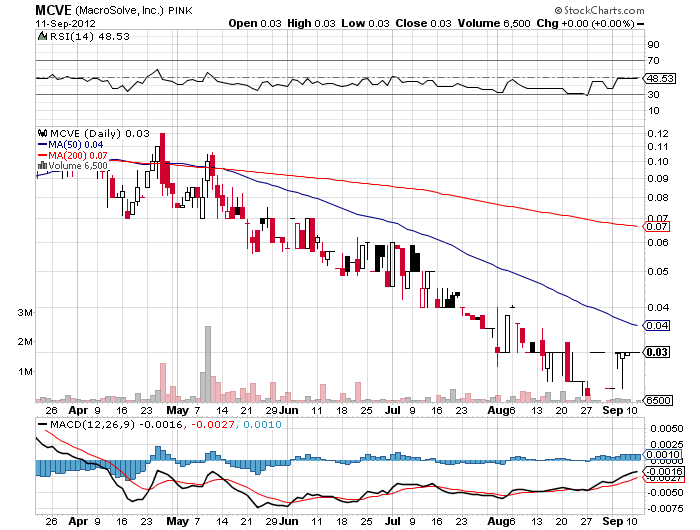The image size is (700, 530).
Task: Click the 48.53 RSI value tag
Action: coord(660,79)
